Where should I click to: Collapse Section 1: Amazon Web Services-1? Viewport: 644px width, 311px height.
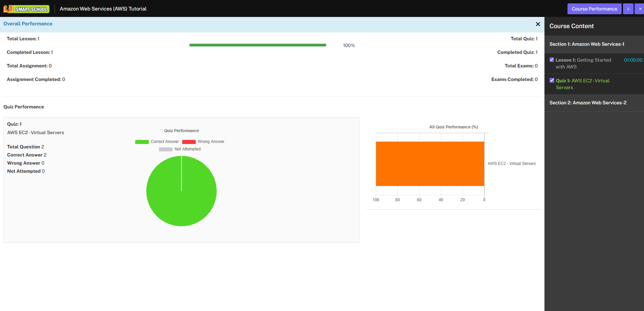click(587, 44)
